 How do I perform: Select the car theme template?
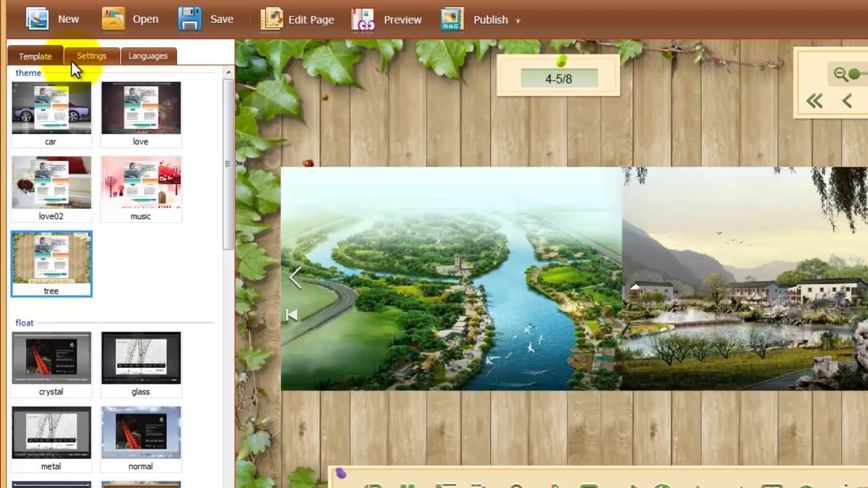click(51, 114)
